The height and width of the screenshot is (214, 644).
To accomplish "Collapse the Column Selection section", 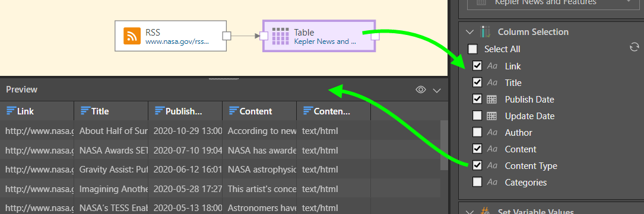I will (469, 32).
